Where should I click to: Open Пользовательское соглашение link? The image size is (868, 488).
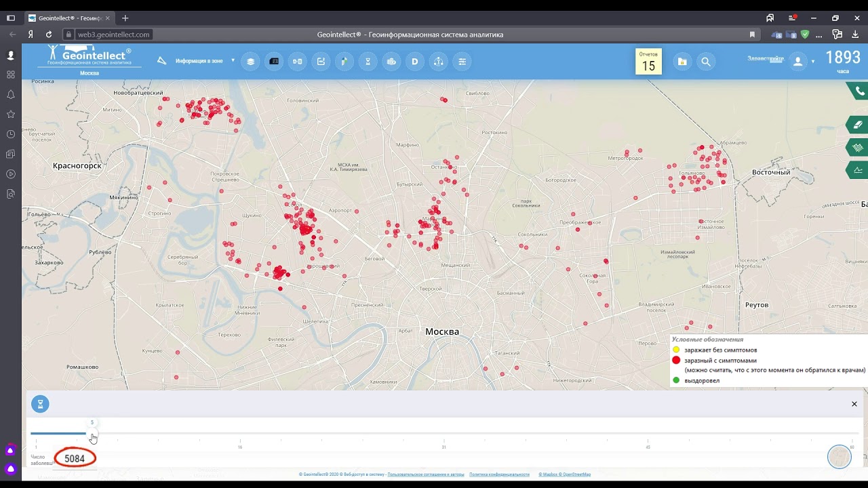(x=426, y=474)
